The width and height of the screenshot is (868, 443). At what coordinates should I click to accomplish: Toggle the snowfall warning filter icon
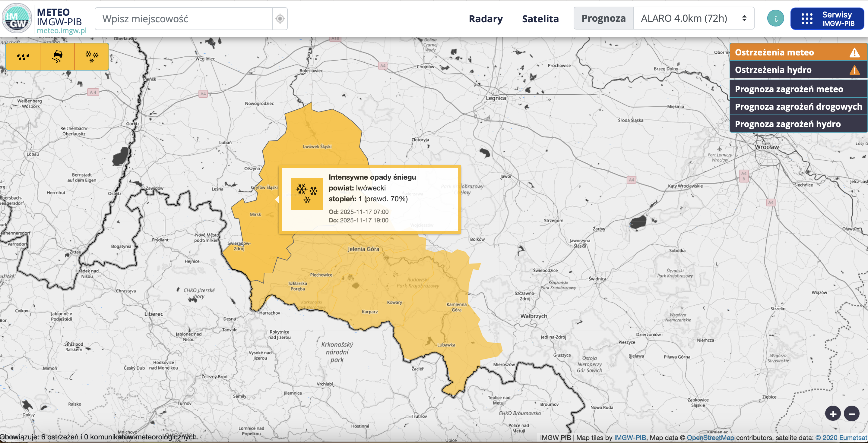point(92,57)
